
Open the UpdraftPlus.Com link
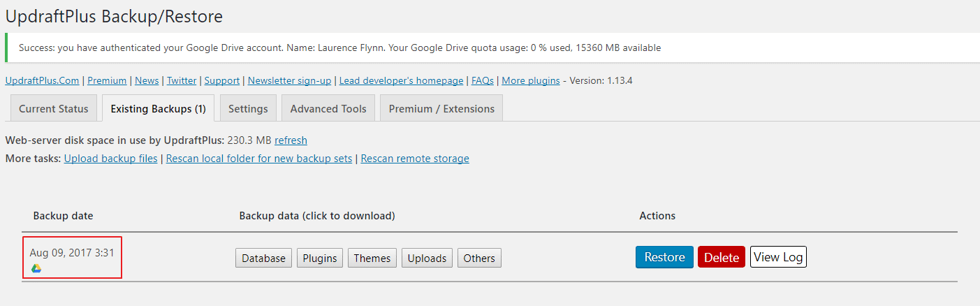pos(42,80)
